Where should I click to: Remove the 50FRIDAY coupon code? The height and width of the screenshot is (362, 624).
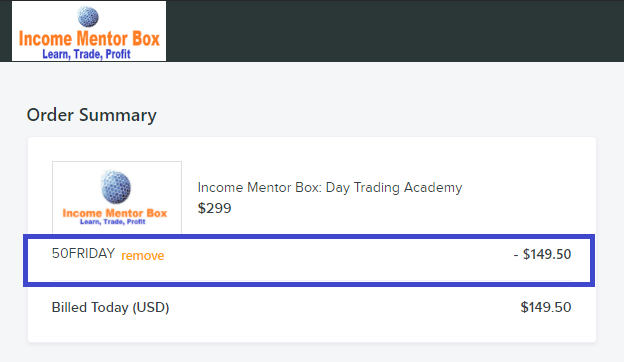[x=142, y=255]
